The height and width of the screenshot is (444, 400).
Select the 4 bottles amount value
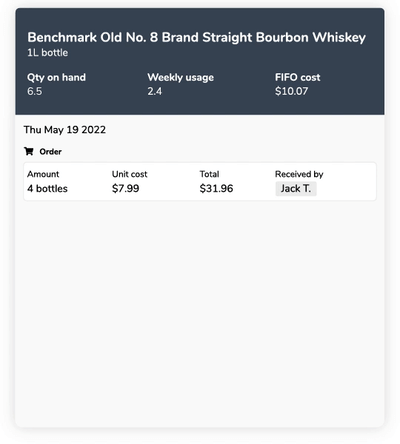[47, 189]
